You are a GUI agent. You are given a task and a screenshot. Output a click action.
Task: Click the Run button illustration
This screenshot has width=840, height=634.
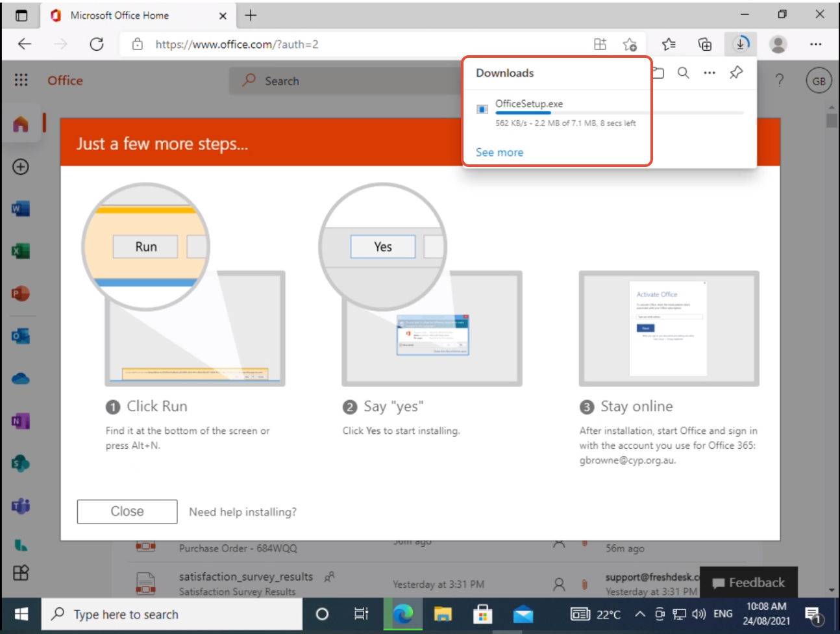(145, 247)
